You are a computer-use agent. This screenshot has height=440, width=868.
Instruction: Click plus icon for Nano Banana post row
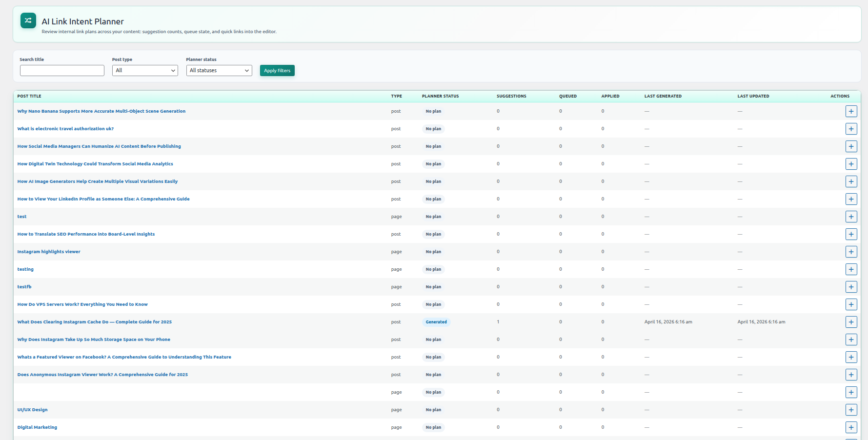(x=851, y=111)
